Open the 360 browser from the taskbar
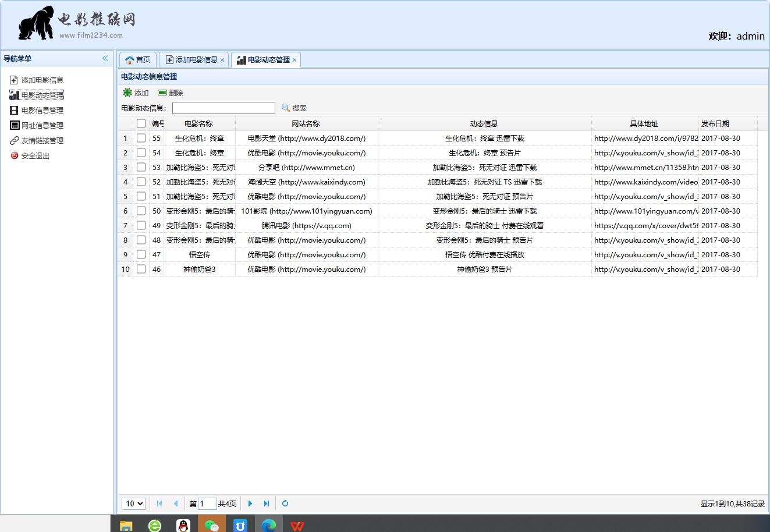Screen dimensions: 770x532 click(x=155, y=525)
